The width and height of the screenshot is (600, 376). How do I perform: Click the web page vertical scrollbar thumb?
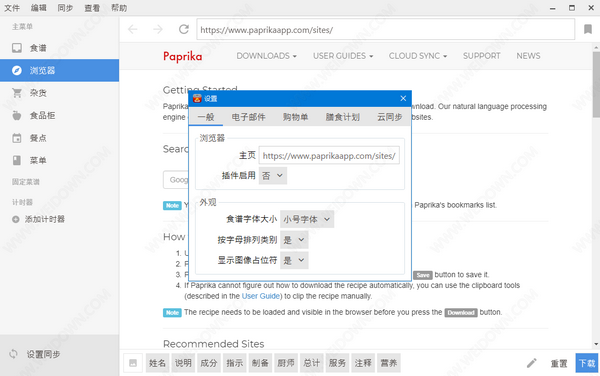(x=596, y=84)
